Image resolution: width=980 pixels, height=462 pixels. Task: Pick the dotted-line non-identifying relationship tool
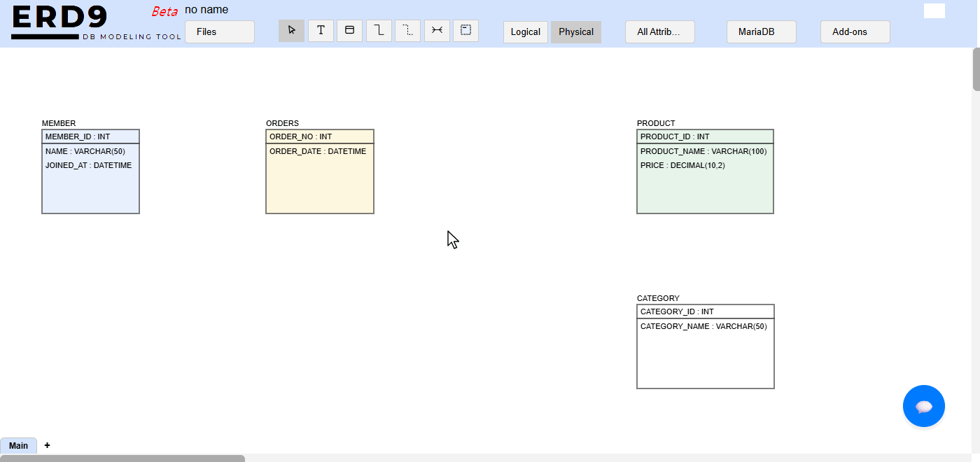(407, 31)
